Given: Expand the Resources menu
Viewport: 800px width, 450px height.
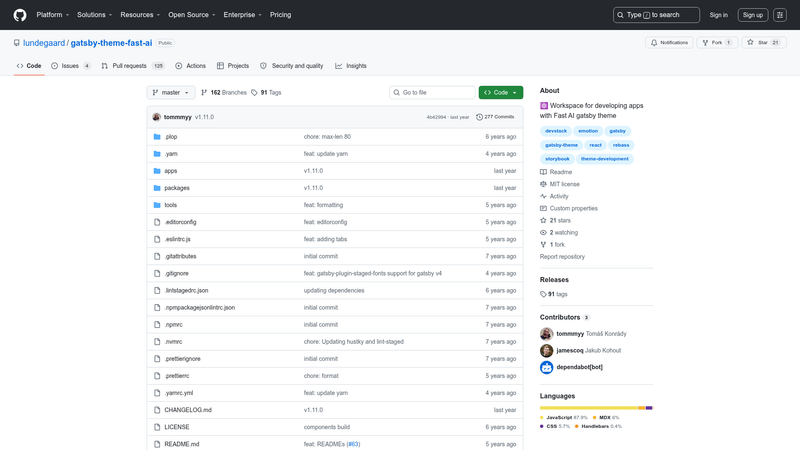Looking at the screenshot, I should coord(140,15).
